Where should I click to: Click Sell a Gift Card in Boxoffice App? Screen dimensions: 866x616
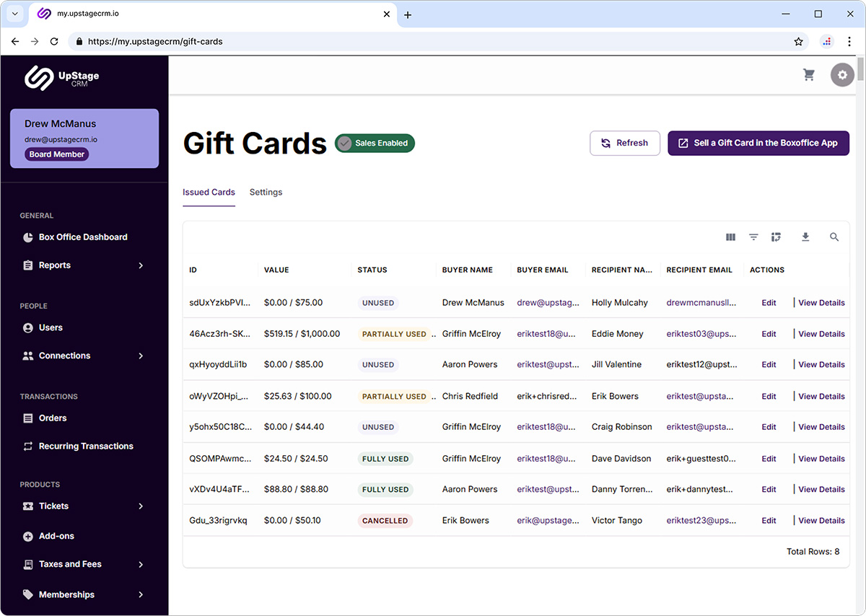pyautogui.click(x=758, y=144)
